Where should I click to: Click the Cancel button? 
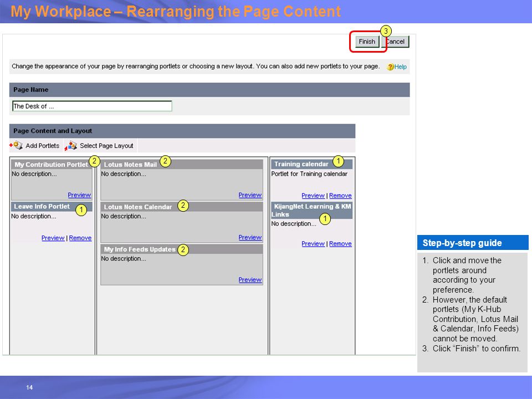395,42
